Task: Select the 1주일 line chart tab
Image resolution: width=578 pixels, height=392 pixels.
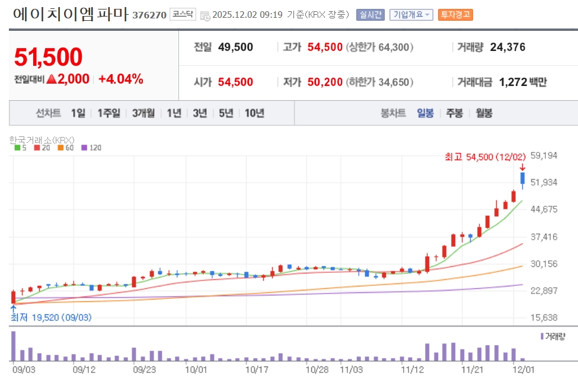Action: (x=108, y=113)
